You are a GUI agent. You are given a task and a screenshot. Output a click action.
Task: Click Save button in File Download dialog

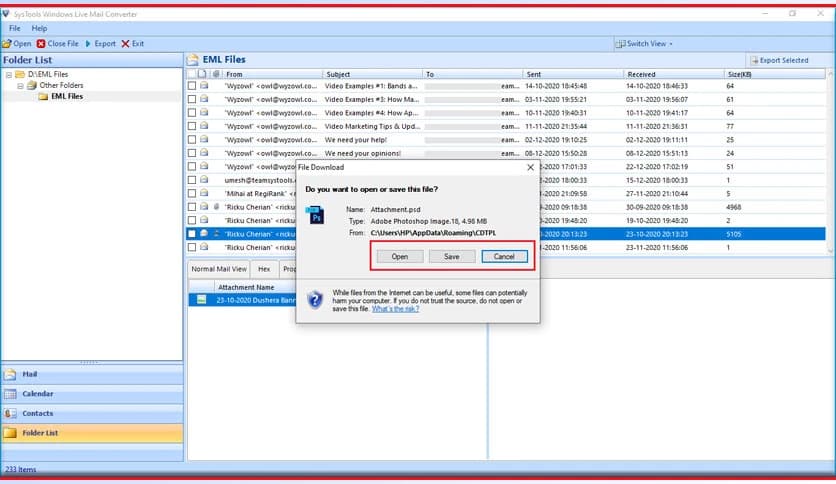(452, 256)
